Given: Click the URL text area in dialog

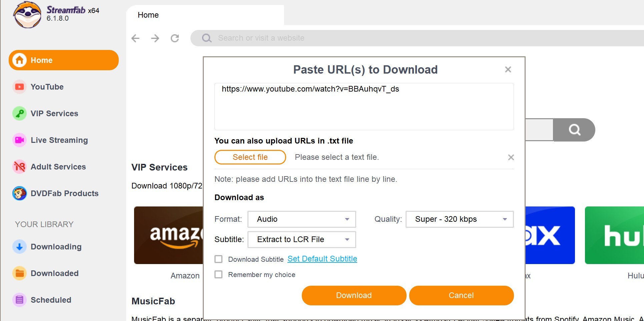Looking at the screenshot, I should point(364,107).
